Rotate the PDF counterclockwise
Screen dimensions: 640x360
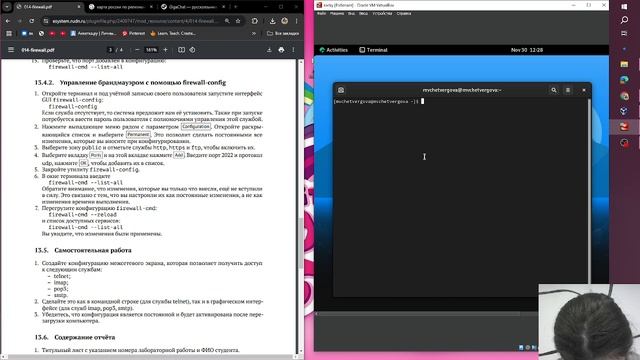coord(192,50)
